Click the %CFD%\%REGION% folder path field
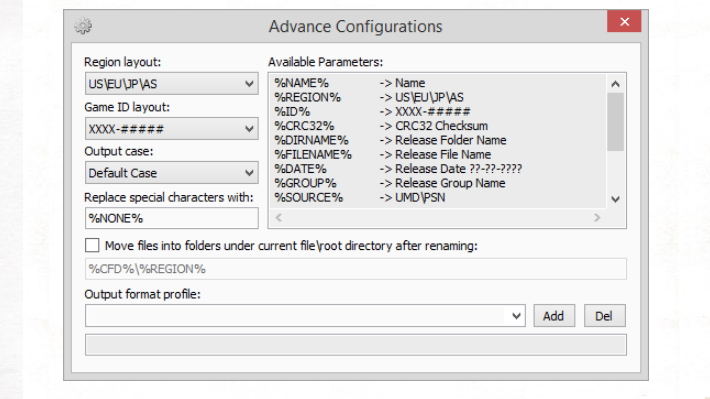The height and width of the screenshot is (399, 710). 355,269
